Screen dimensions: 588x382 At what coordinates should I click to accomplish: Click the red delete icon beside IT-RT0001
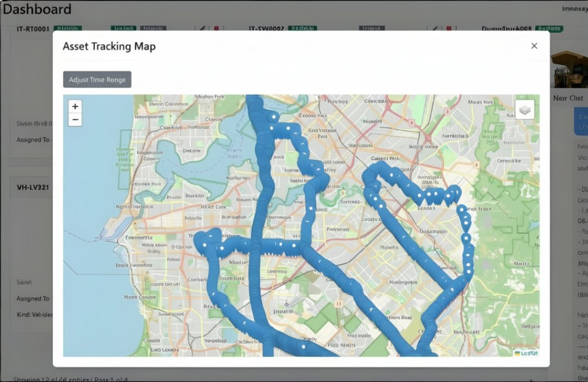pos(216,28)
